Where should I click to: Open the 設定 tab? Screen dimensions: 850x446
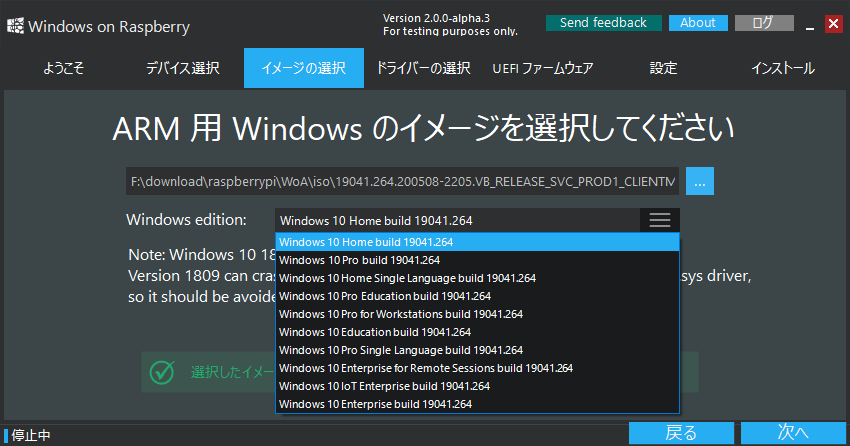coord(664,68)
